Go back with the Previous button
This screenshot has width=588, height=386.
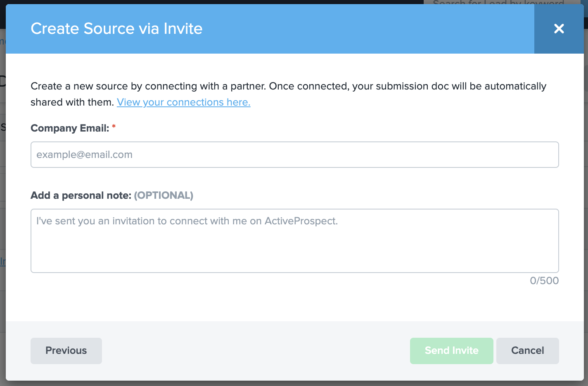click(66, 351)
